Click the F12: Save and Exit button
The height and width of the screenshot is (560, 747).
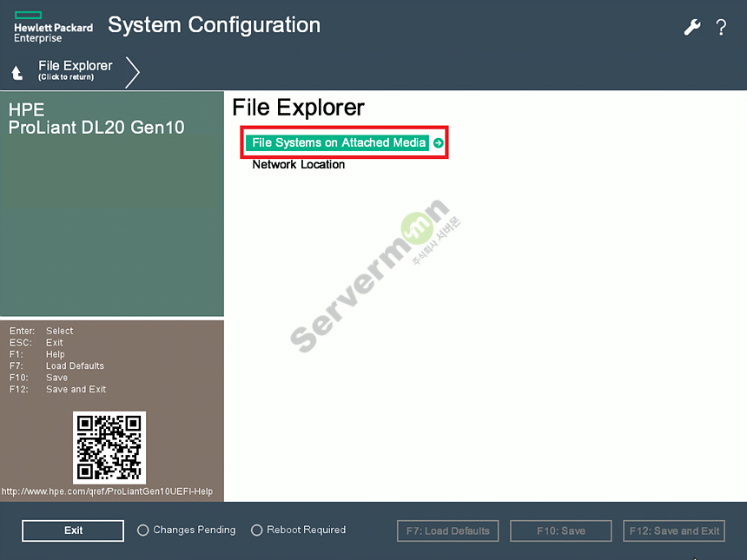pyautogui.click(x=674, y=530)
